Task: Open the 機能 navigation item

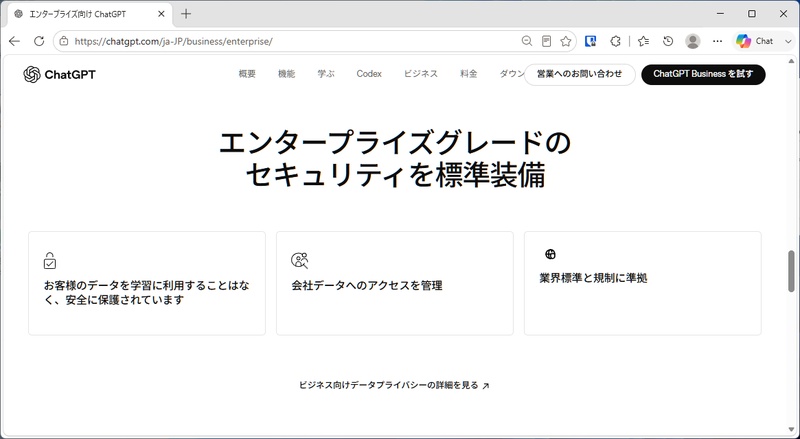Action: pyautogui.click(x=286, y=74)
